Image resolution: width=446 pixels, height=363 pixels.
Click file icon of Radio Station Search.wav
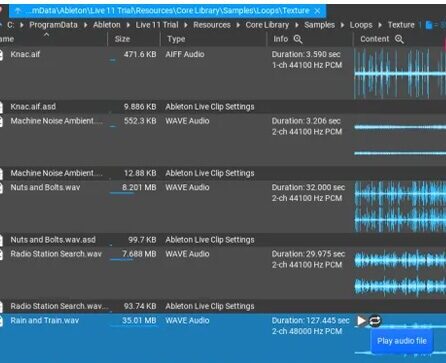[x=1, y=254]
